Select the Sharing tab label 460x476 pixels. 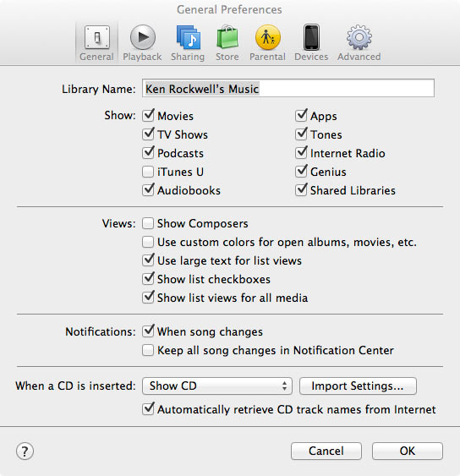(x=188, y=57)
